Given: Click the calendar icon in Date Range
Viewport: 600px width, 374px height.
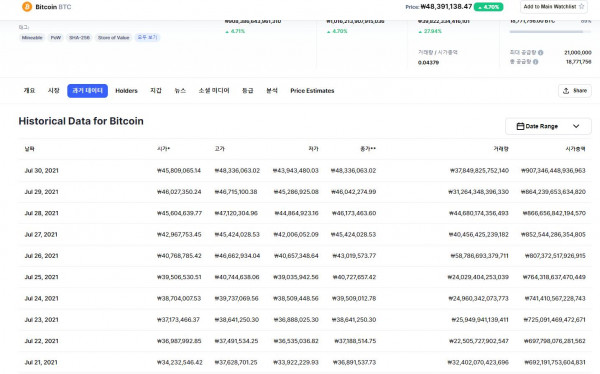Looking at the screenshot, I should pos(520,126).
